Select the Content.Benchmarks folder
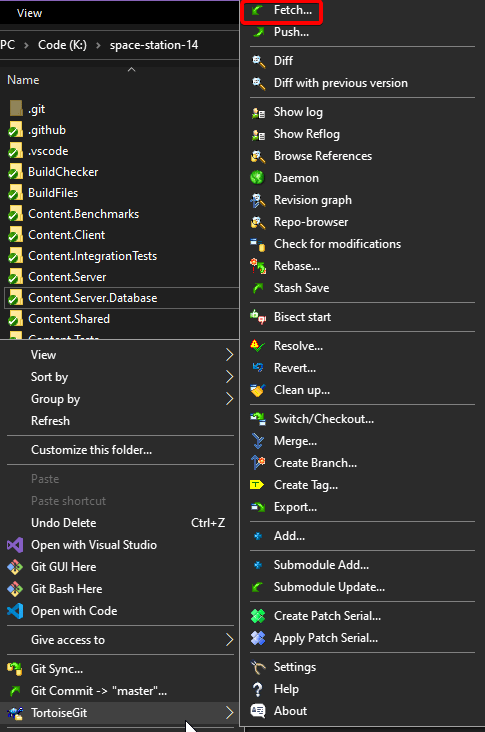The width and height of the screenshot is (485, 732). pyautogui.click(x=84, y=214)
